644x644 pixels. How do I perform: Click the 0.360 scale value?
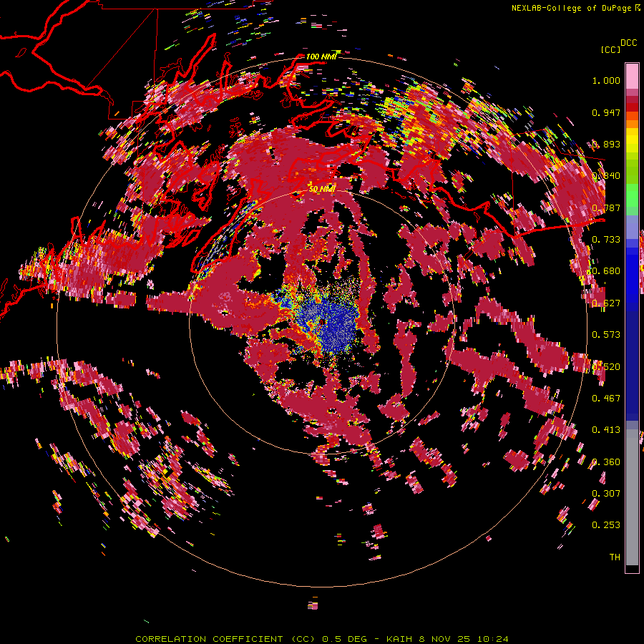(606, 462)
